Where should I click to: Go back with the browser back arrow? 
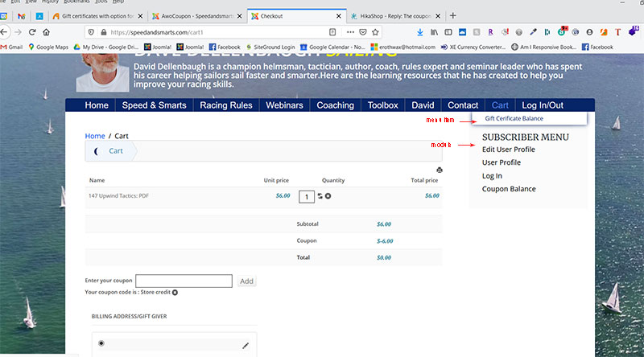click(x=4, y=32)
